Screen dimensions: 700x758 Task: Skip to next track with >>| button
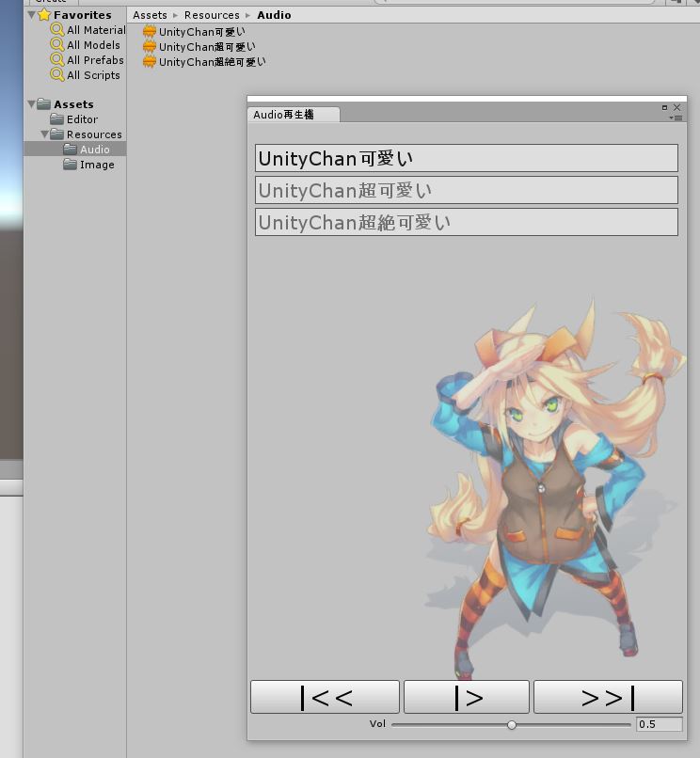click(x=608, y=697)
